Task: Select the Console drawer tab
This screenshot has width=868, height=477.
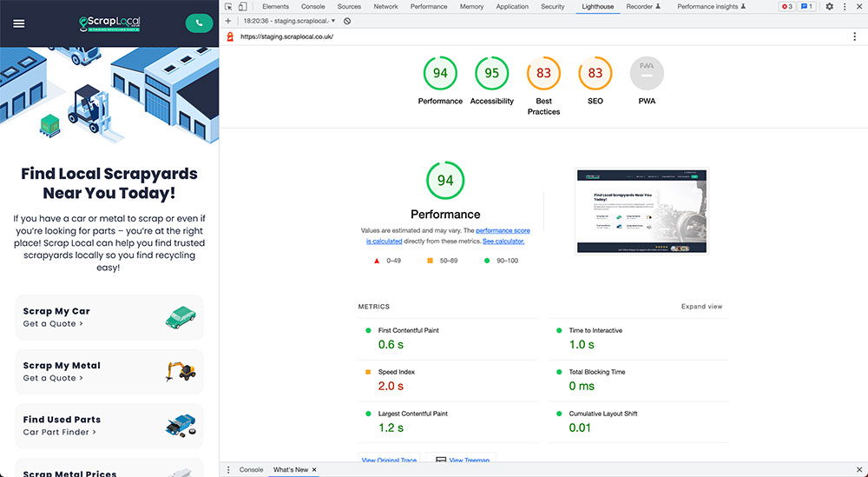Action: 252,470
